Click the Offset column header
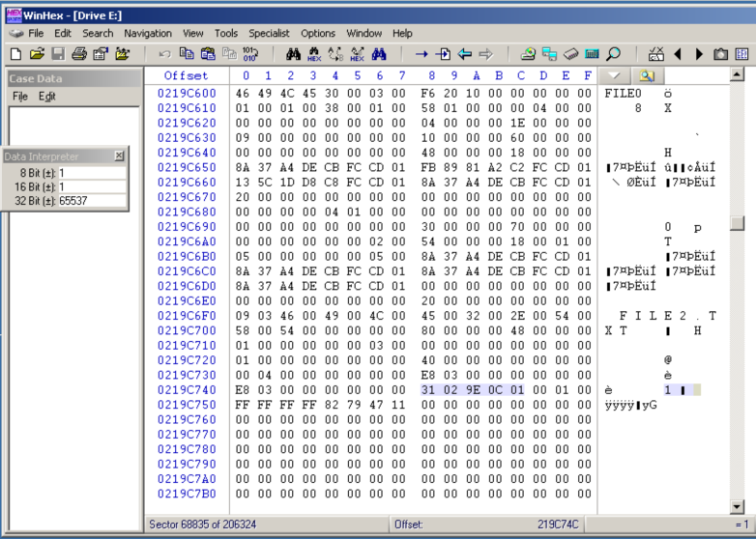The height and width of the screenshot is (539, 756). tap(186, 75)
